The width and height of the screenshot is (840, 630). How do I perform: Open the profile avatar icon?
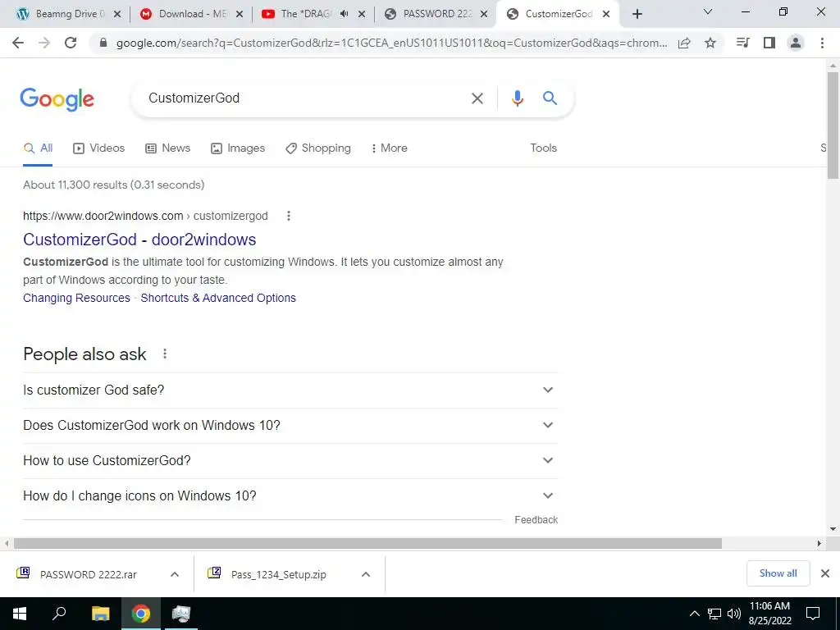click(796, 43)
